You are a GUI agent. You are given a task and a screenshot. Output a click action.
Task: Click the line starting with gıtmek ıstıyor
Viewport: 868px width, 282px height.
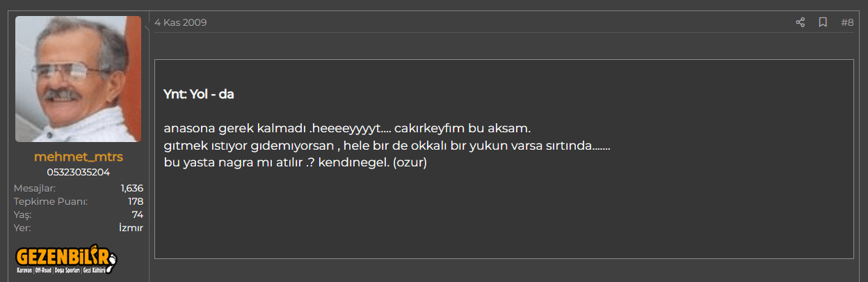pyautogui.click(x=387, y=146)
